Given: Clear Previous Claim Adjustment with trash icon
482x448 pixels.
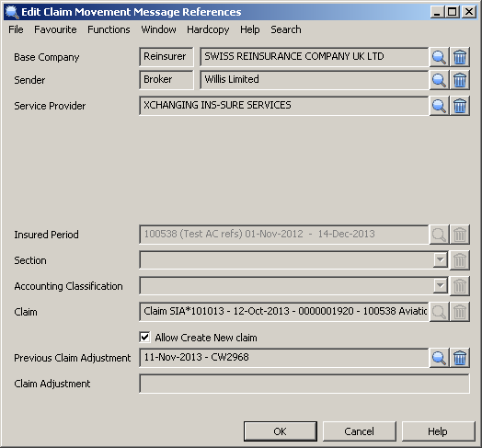Looking at the screenshot, I should [x=460, y=358].
